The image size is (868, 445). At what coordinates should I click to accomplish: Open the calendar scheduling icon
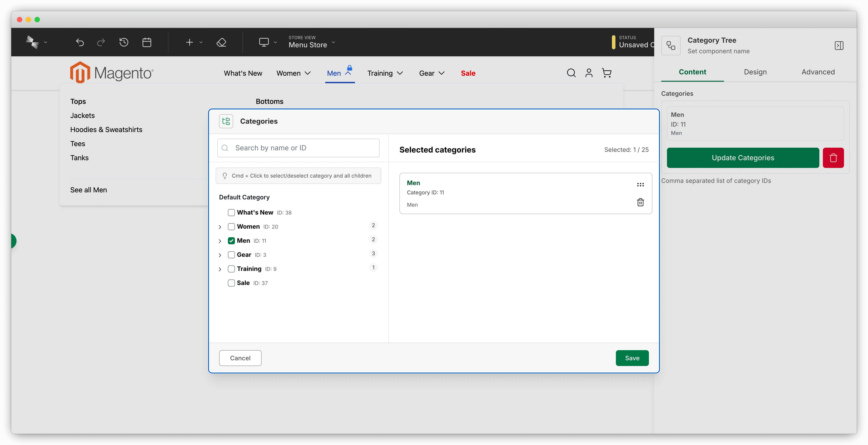click(147, 42)
